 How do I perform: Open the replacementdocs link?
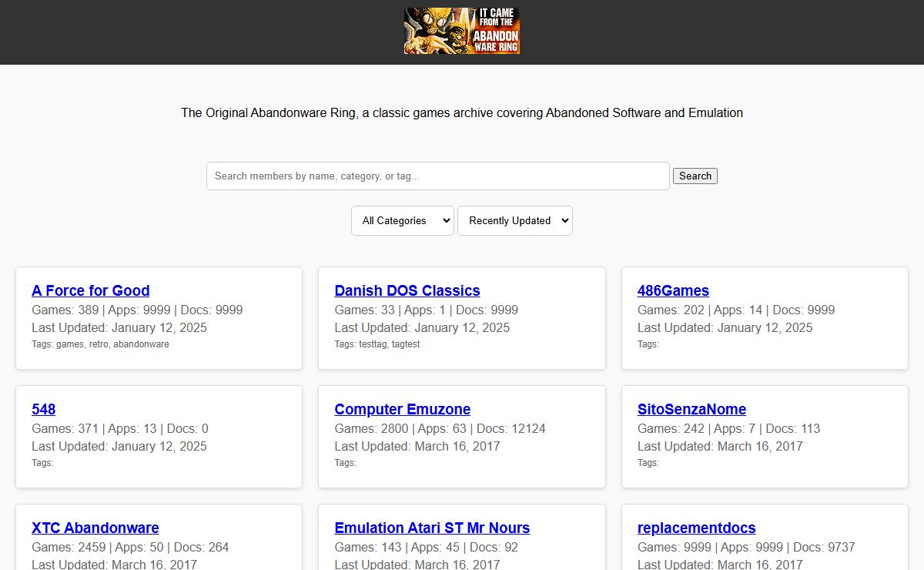pos(696,528)
